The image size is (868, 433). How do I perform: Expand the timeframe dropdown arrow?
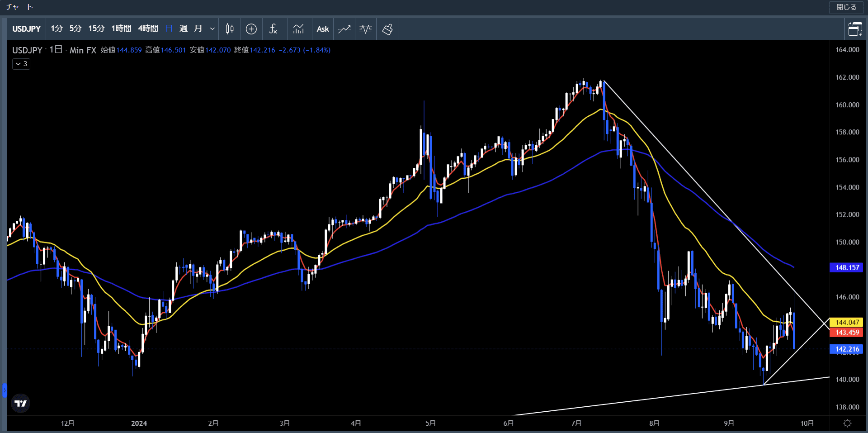212,29
